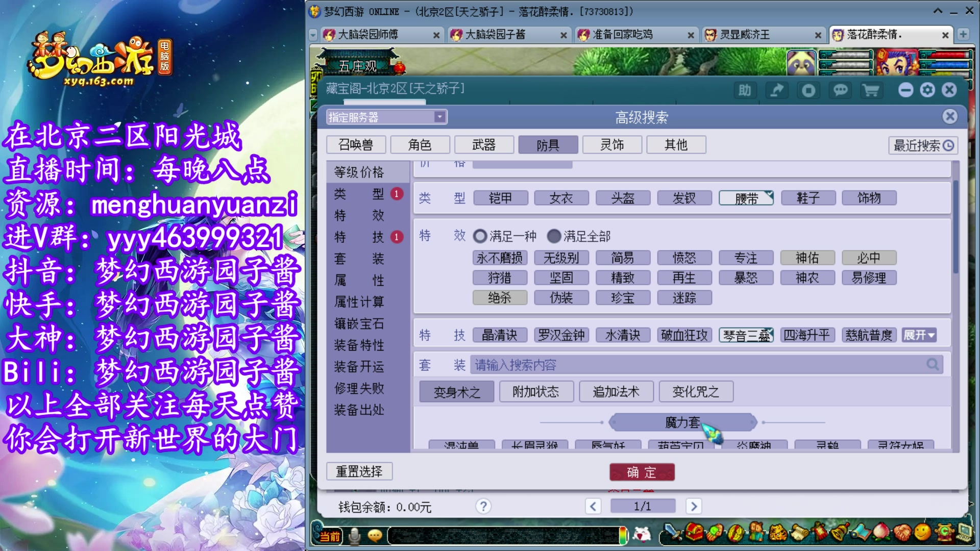Toggle the 永不磨损 effect filter
The width and height of the screenshot is (980, 551).
tap(500, 258)
